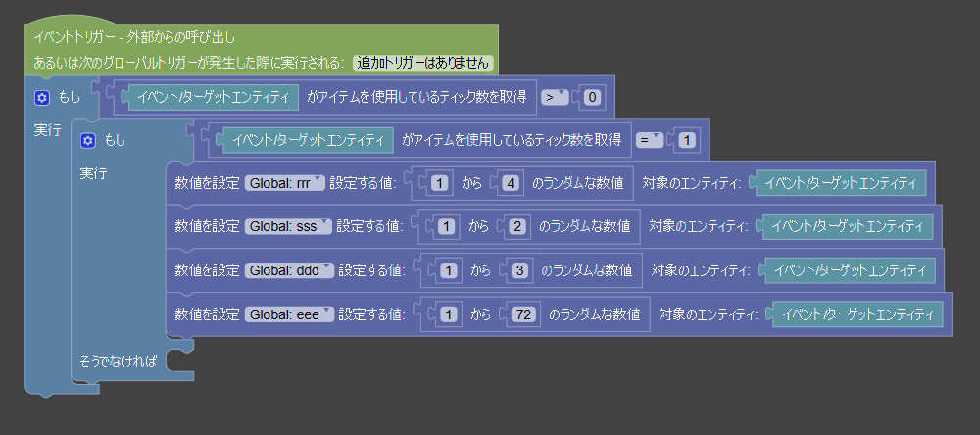This screenshot has height=435, width=980.
Task: Open the = comparison operator dropdown
Action: (650, 141)
